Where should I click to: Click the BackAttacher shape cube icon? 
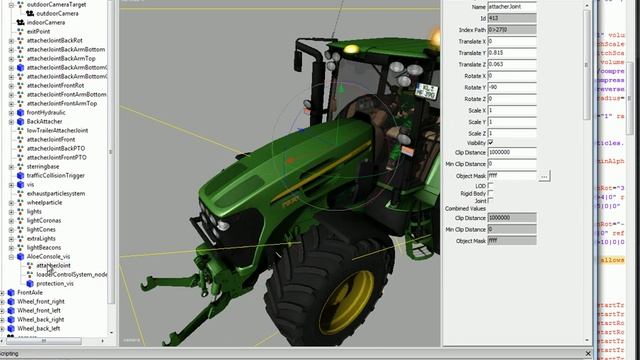click(x=20, y=121)
